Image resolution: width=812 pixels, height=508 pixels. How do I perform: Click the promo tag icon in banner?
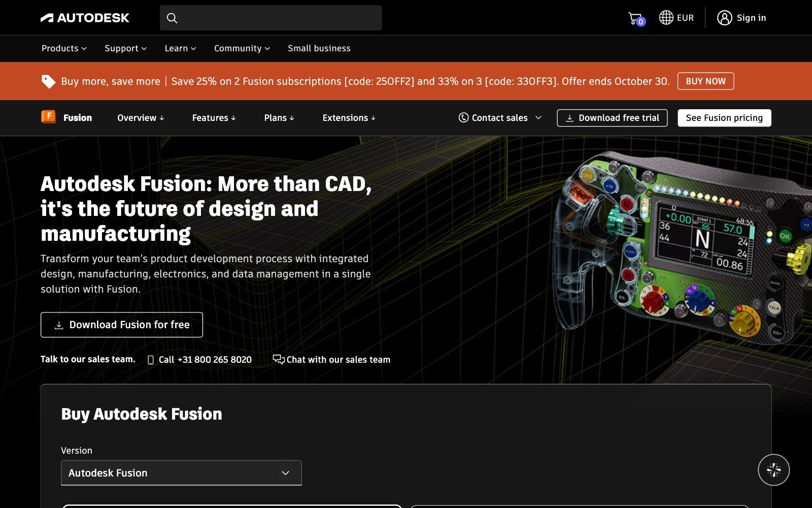48,81
